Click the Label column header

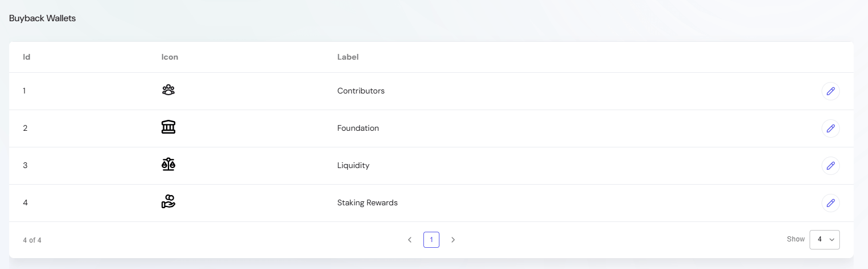(x=348, y=57)
